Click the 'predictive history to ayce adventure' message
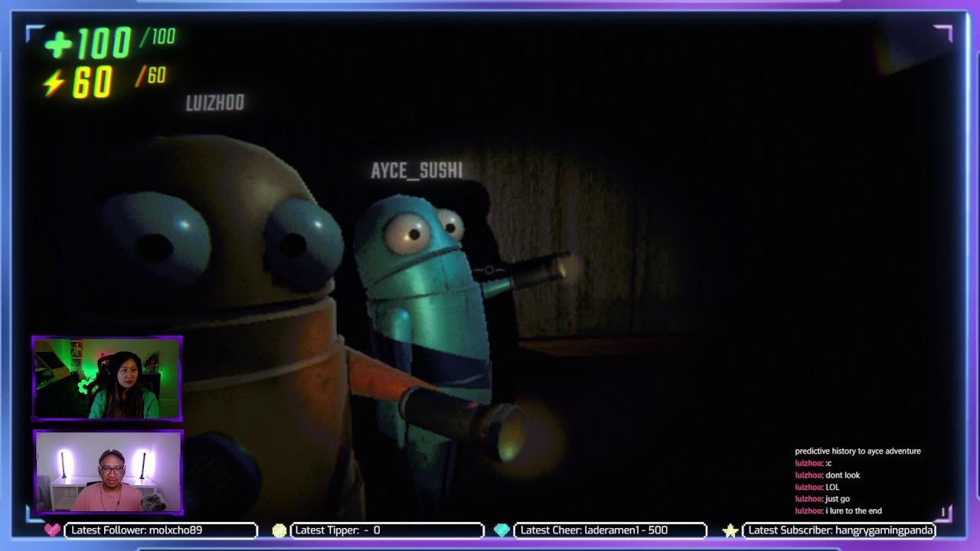Viewport: 980px width, 551px height. click(x=857, y=452)
